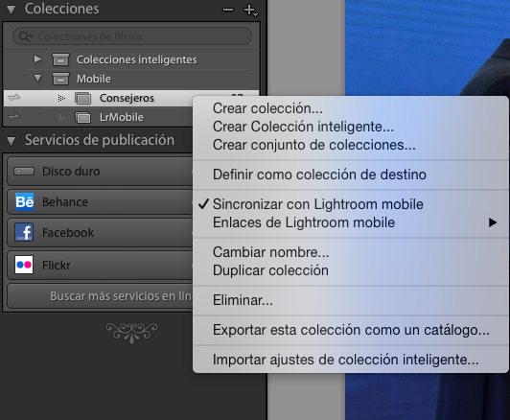Toggle sync arrows for LrMobile collection
The width and height of the screenshot is (510, 420).
click(x=14, y=116)
